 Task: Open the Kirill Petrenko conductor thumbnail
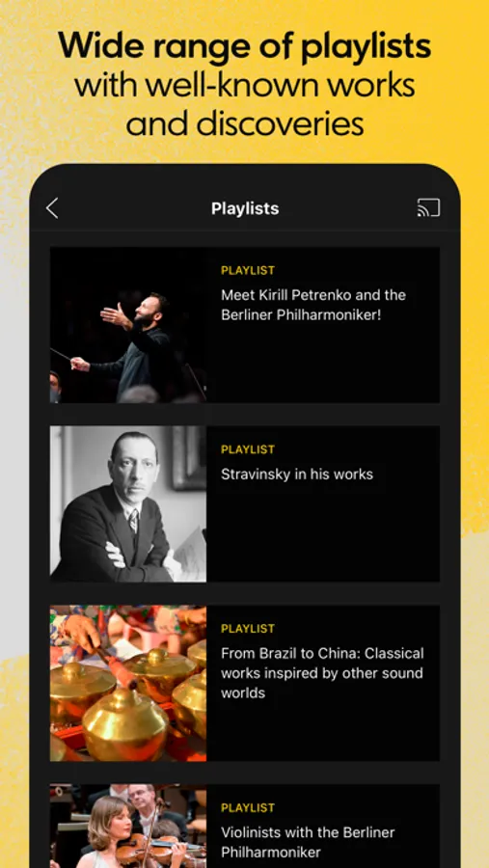(128, 325)
